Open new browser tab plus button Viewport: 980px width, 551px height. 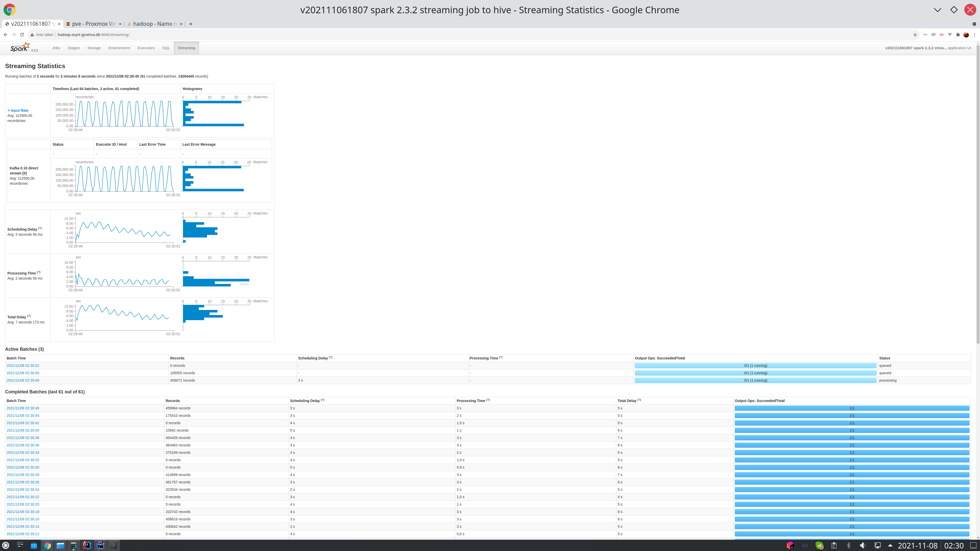[191, 24]
